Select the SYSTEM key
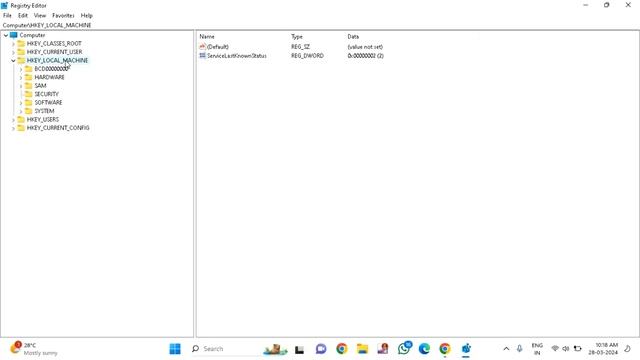Viewport: 640px width, 360px height. (44, 111)
